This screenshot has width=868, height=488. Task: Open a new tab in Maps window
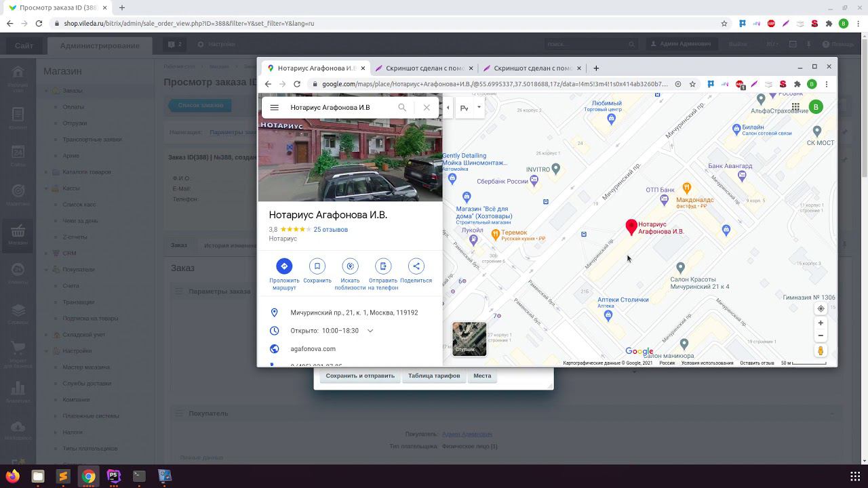click(596, 68)
